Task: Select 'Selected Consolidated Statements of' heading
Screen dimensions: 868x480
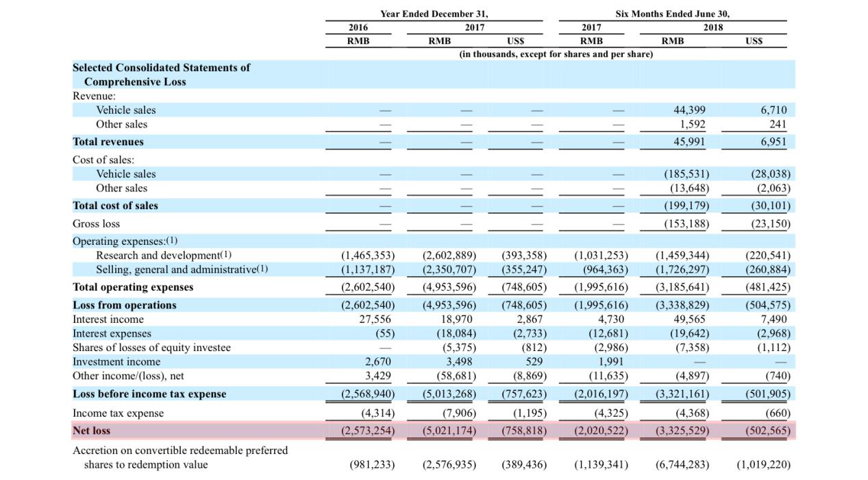Action: 161,67
